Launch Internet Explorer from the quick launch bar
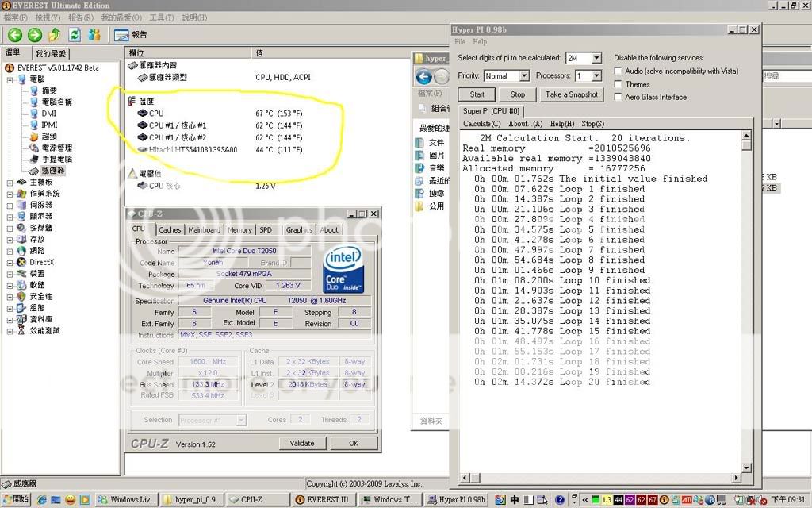 (x=42, y=500)
